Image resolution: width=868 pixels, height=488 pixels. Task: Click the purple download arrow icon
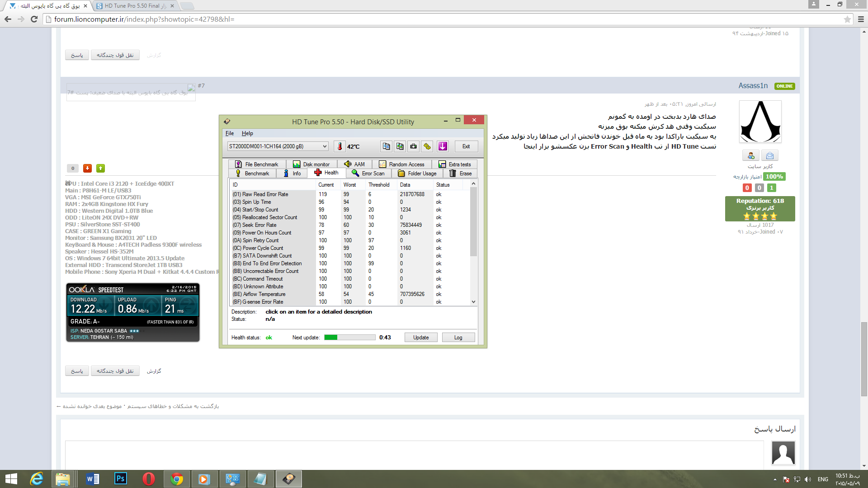tap(442, 146)
